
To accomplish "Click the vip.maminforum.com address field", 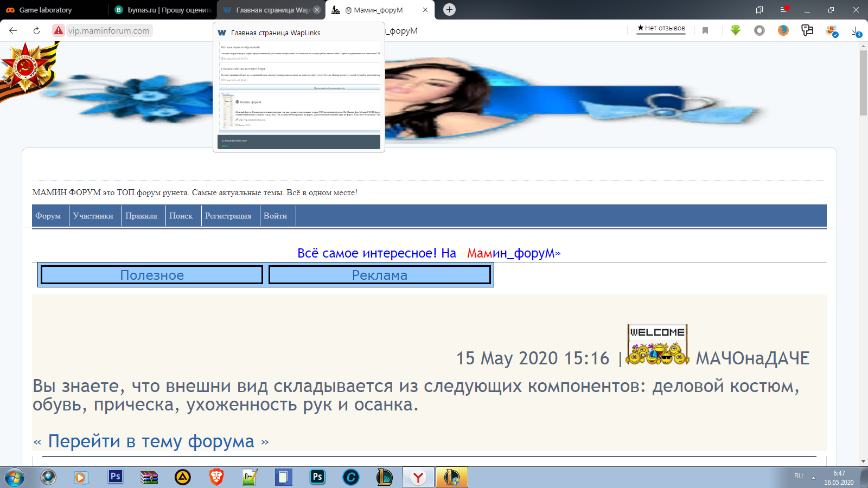I will 108,31.
